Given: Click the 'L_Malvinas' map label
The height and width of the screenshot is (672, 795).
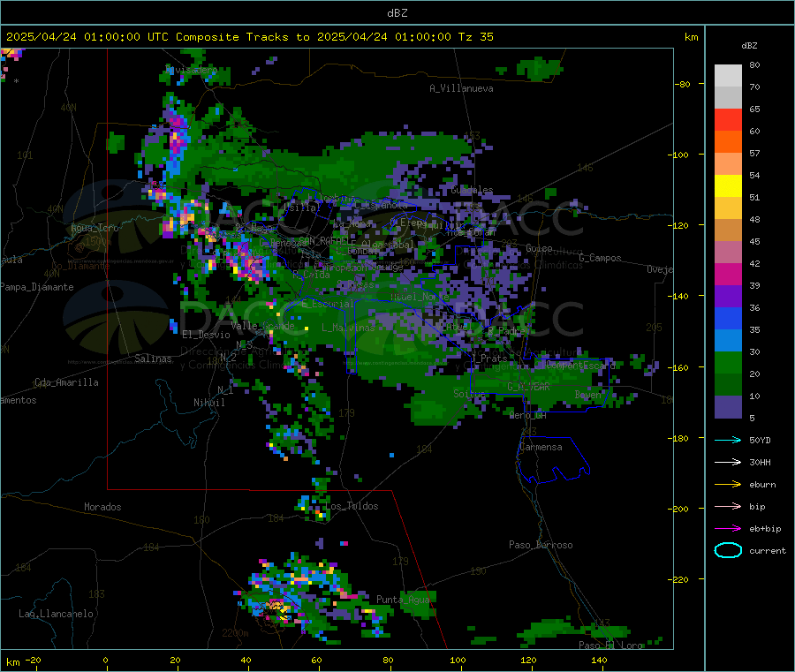Looking at the screenshot, I should click(348, 328).
